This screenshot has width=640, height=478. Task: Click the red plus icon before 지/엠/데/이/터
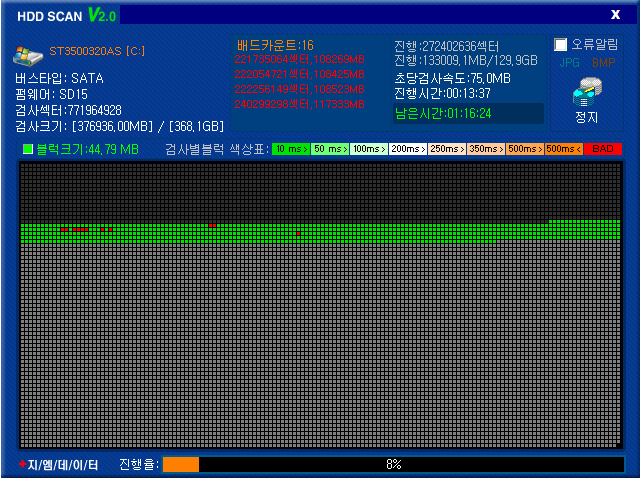(x=23, y=464)
